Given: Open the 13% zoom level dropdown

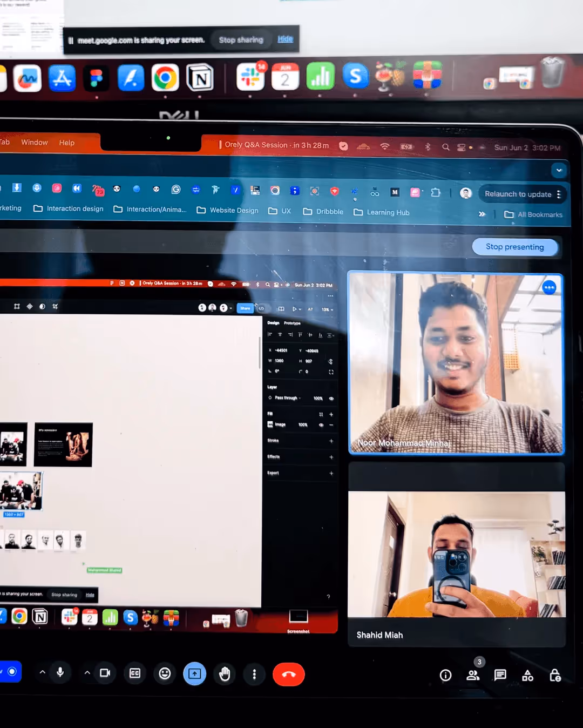Looking at the screenshot, I should [x=327, y=309].
